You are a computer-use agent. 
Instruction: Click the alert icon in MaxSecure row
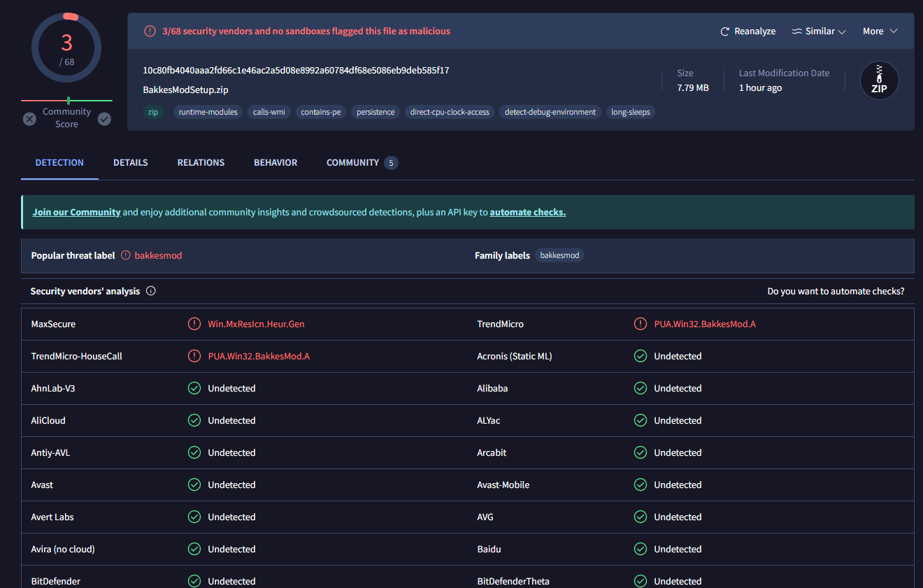pyautogui.click(x=194, y=324)
